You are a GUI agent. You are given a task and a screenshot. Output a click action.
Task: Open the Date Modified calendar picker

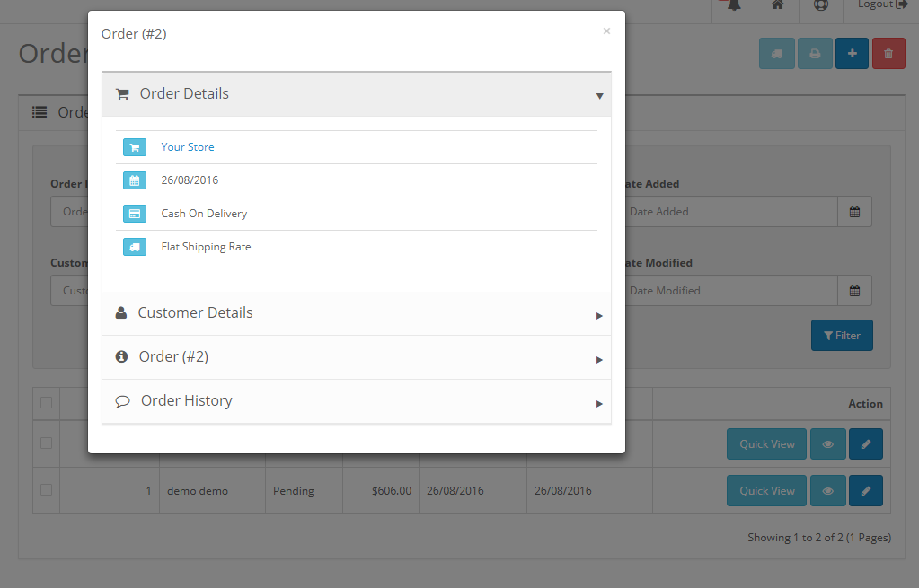coord(854,291)
